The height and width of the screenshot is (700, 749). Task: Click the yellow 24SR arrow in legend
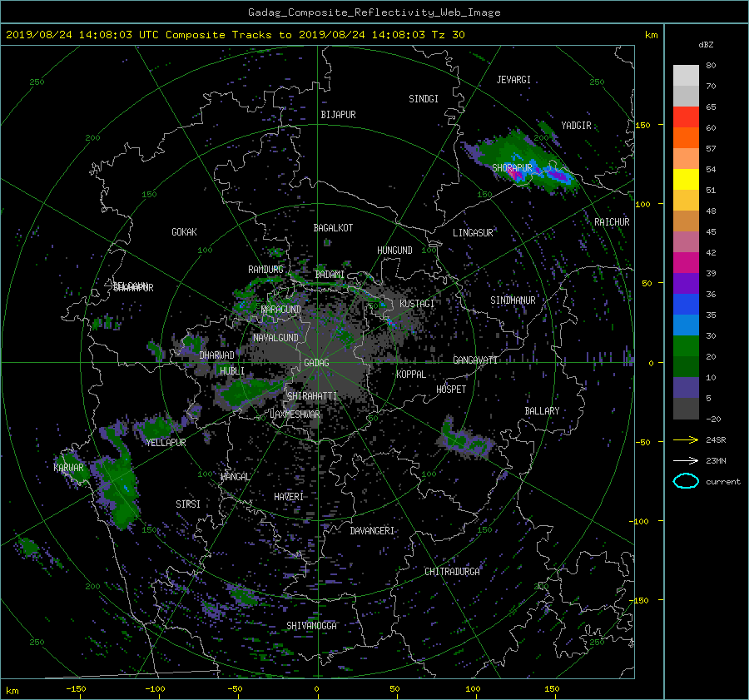686,440
